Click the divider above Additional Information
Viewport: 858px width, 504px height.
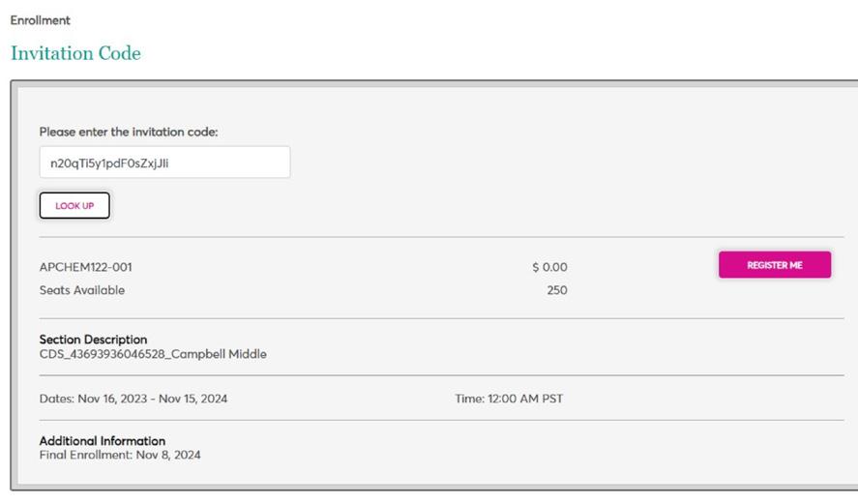click(x=441, y=420)
